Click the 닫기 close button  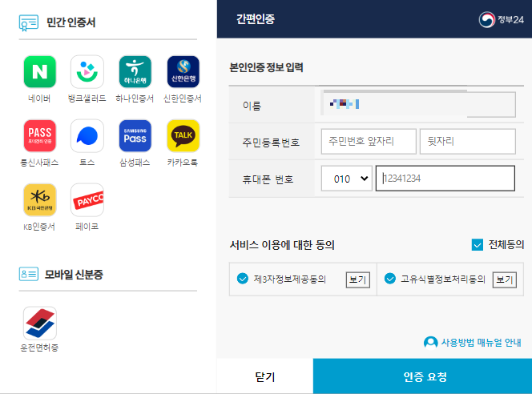(x=265, y=376)
